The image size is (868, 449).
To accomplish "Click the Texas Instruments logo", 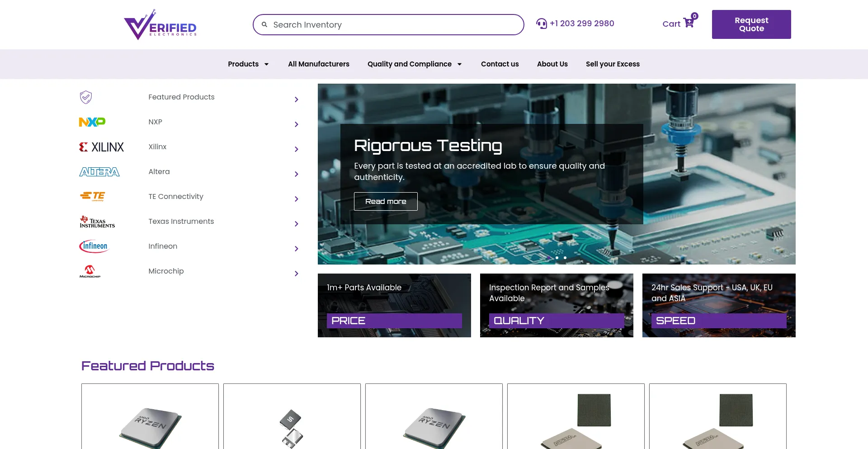I will coord(97,222).
